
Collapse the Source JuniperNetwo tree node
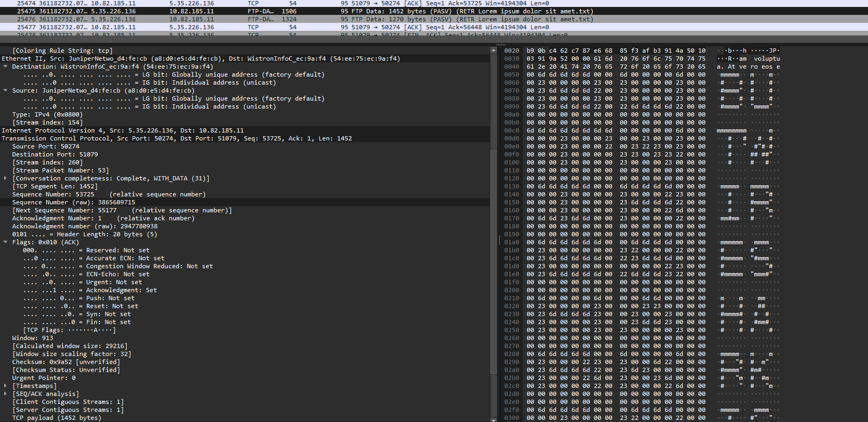click(5, 90)
